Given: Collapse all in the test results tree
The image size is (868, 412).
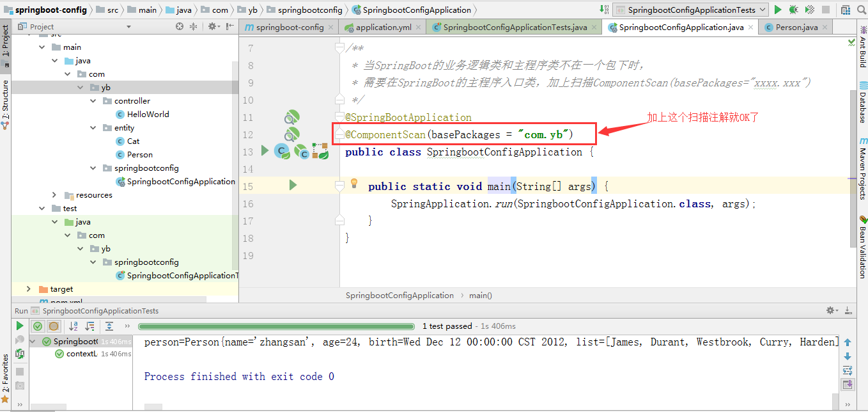Looking at the screenshot, I should [x=109, y=326].
